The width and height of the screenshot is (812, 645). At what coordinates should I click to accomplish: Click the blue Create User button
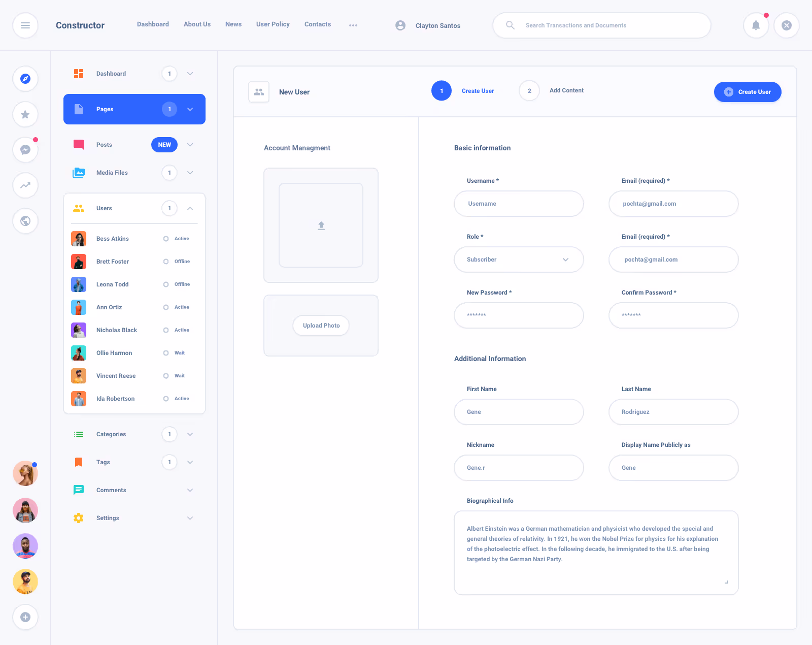(x=748, y=92)
